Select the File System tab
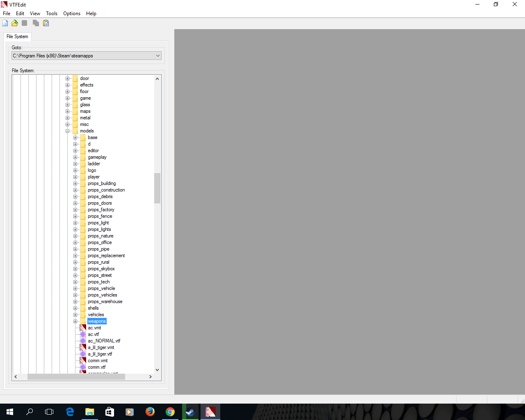 tap(17, 37)
